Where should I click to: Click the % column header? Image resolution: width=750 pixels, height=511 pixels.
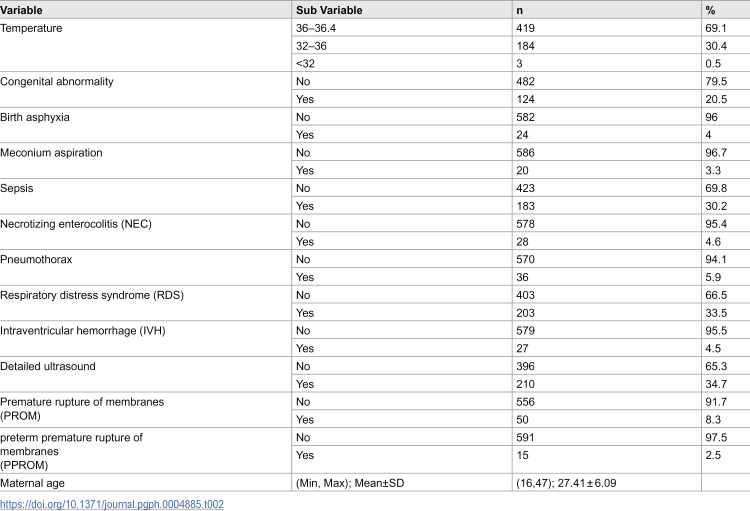click(x=710, y=10)
